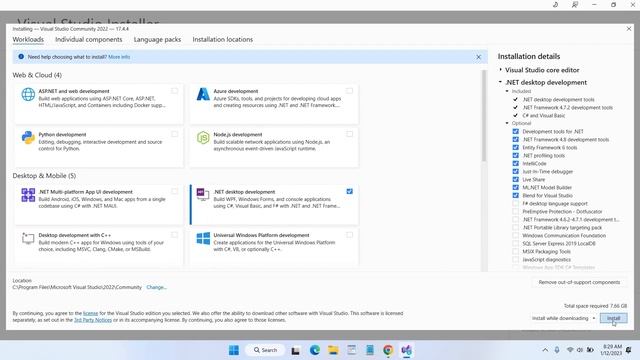Collapse the Optional components list
The height and width of the screenshot is (360, 640).
click(507, 123)
